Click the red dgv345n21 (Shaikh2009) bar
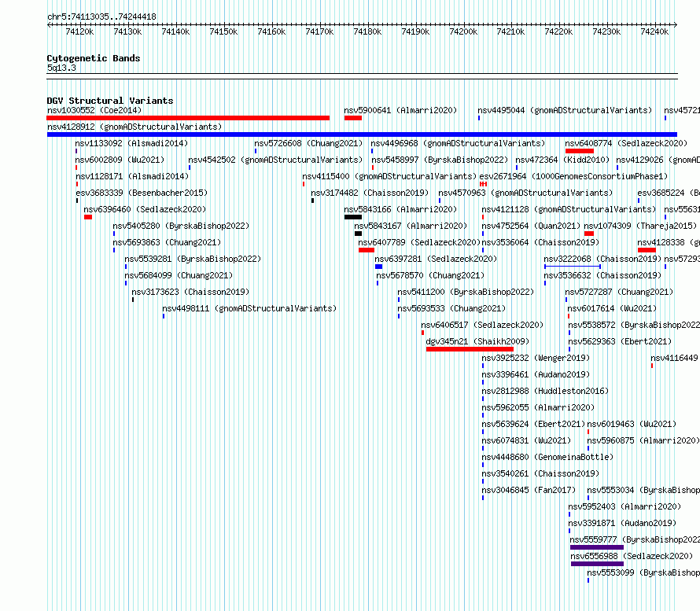The height and width of the screenshot is (611, 700). (x=470, y=349)
